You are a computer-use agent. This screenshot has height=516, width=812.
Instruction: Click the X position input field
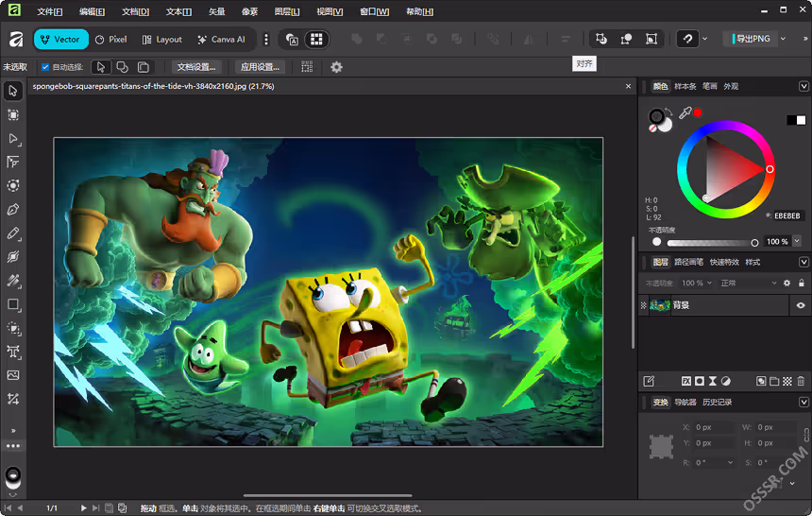714,427
